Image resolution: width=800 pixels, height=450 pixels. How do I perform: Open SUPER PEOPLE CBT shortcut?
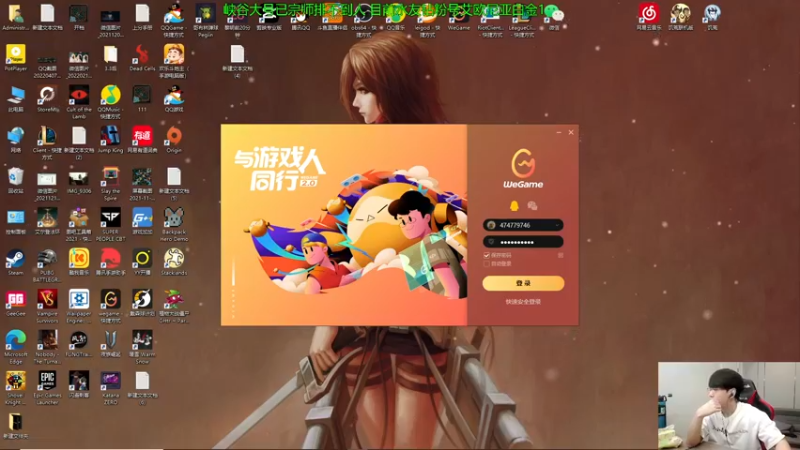click(x=110, y=224)
